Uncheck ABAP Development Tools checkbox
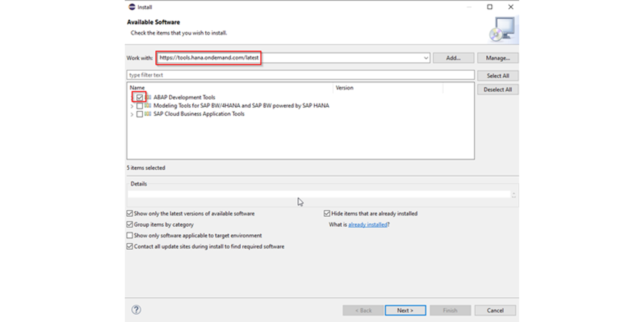The height and width of the screenshot is (322, 644). pyautogui.click(x=140, y=97)
